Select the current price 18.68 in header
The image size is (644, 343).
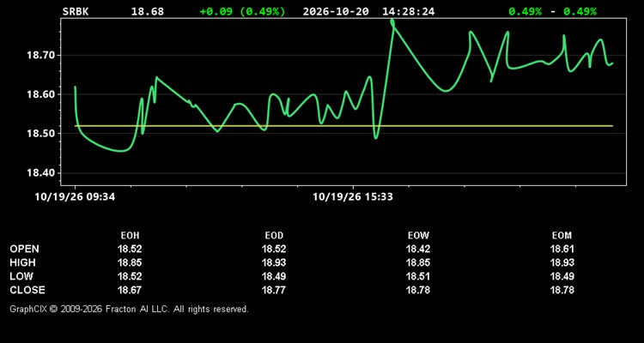[x=147, y=11]
